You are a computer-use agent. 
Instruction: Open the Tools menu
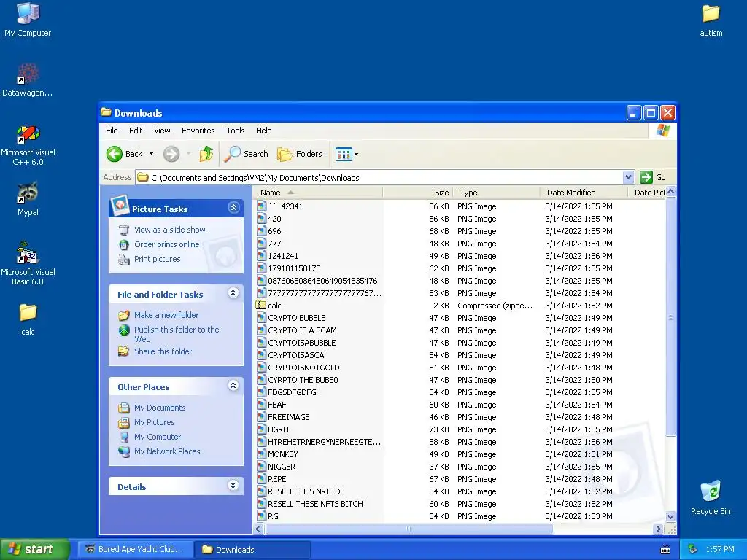236,131
